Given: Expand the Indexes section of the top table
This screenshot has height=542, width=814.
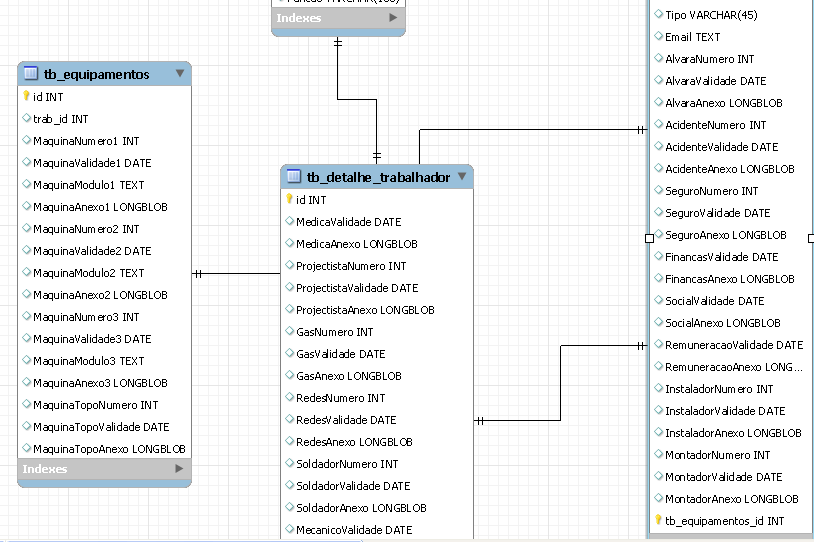Looking at the screenshot, I should tap(393, 18).
